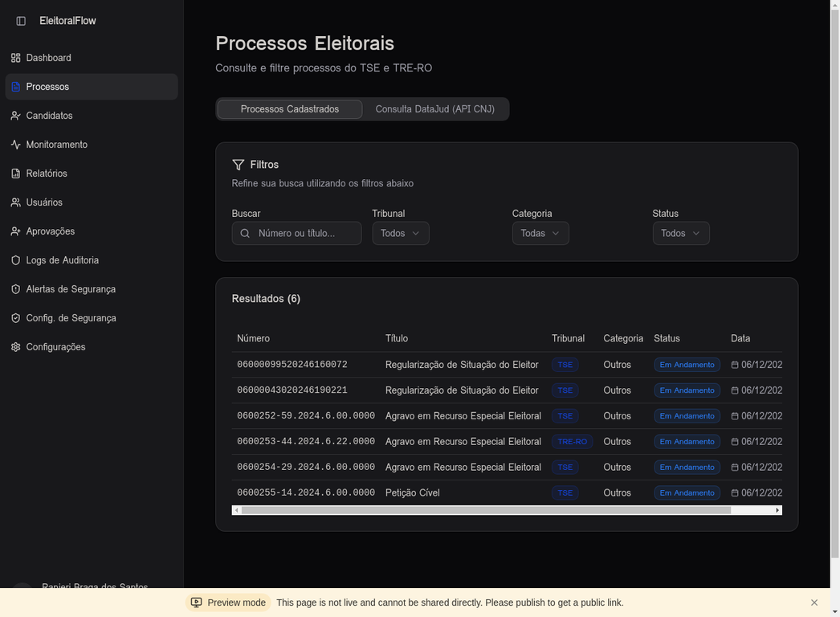Click the Candidatos user icon
Viewport: 840px width, 617px height.
15,116
